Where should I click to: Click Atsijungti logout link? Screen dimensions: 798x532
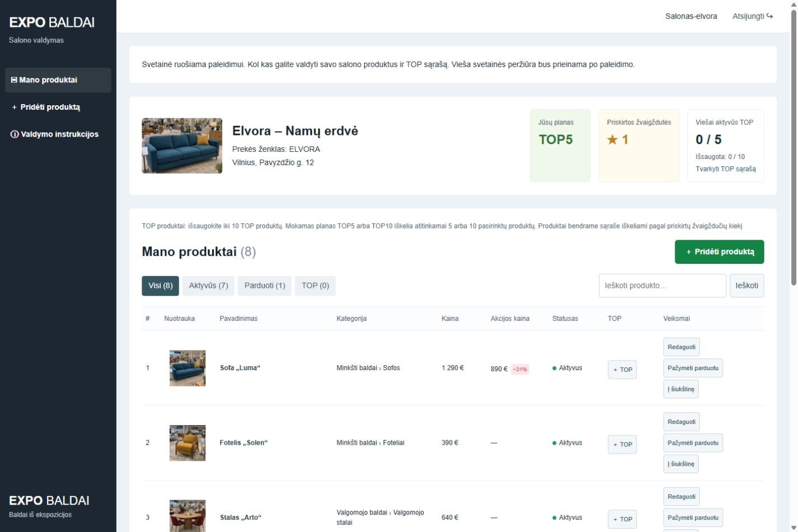coord(753,16)
